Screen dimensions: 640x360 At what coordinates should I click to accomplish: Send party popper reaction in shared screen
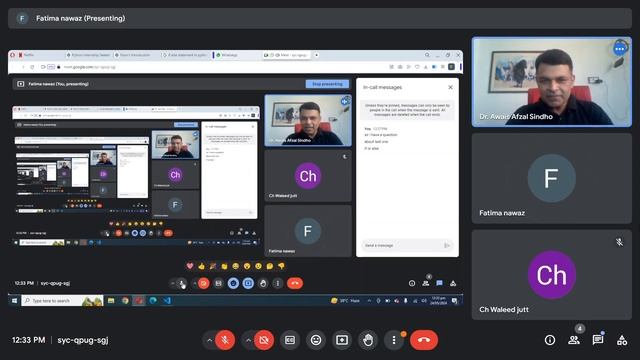click(x=213, y=266)
